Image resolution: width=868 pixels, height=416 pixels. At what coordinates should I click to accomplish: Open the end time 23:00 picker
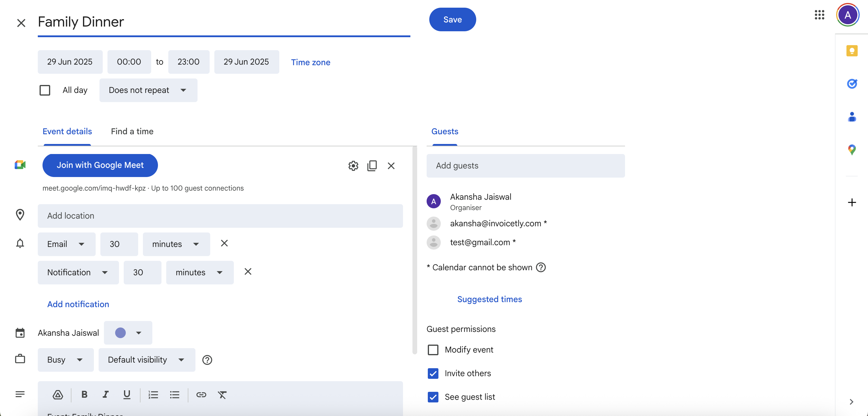tap(189, 62)
